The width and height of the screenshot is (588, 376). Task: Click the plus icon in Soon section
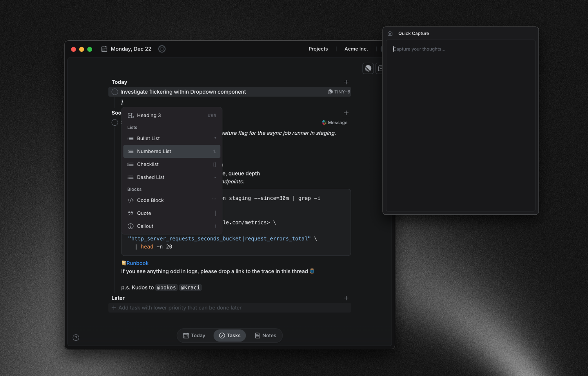point(346,113)
